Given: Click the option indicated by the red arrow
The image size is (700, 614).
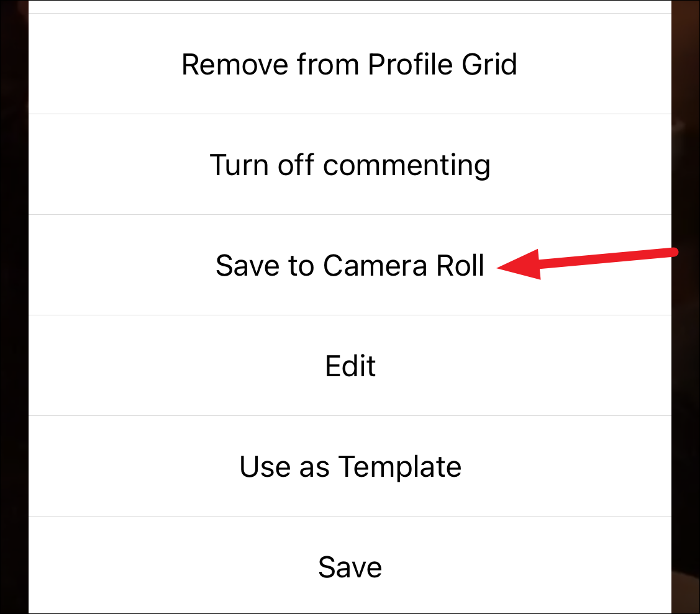Looking at the screenshot, I should pyautogui.click(x=350, y=265).
